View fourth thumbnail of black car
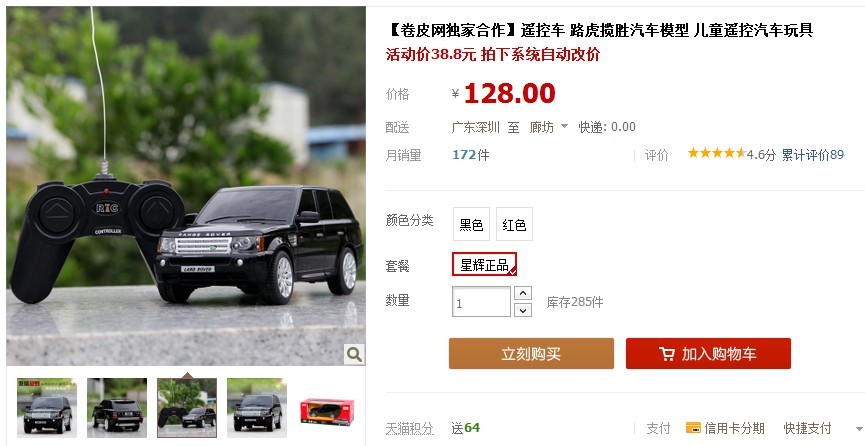This screenshot has width=865, height=446. tap(257, 407)
